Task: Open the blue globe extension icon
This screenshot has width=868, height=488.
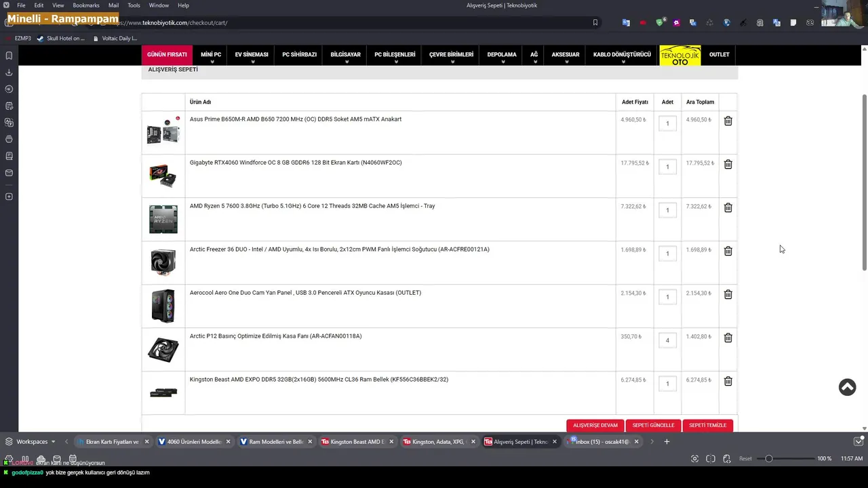Action: click(x=726, y=22)
